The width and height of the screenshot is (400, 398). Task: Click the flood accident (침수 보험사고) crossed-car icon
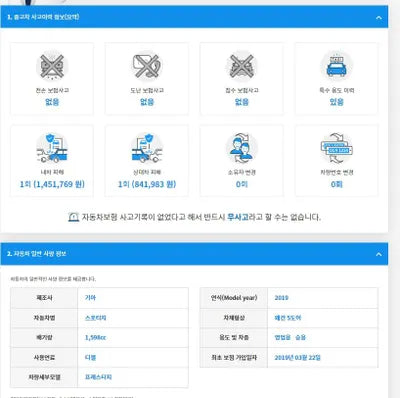242,66
